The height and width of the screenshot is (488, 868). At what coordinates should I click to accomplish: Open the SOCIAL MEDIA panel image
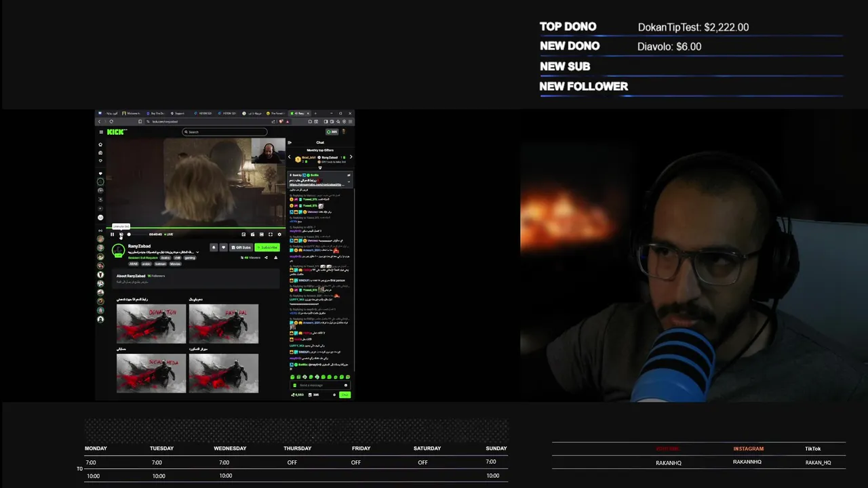151,373
